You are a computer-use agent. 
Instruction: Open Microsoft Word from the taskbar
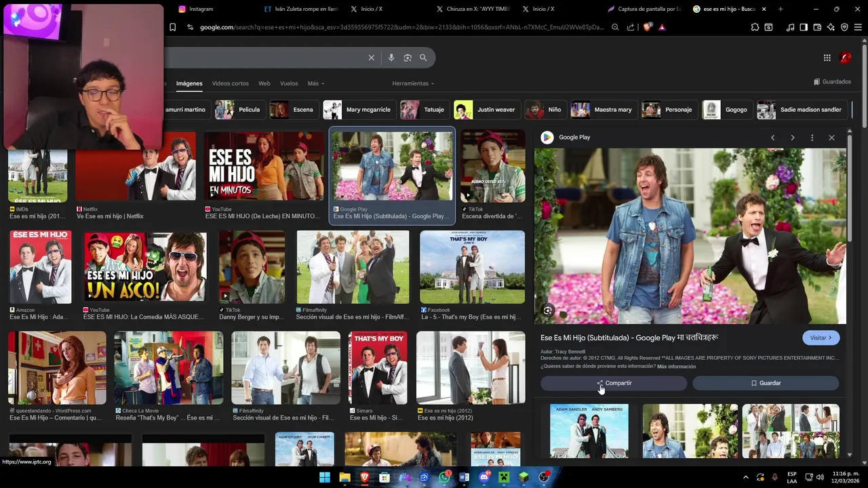pyautogui.click(x=464, y=477)
